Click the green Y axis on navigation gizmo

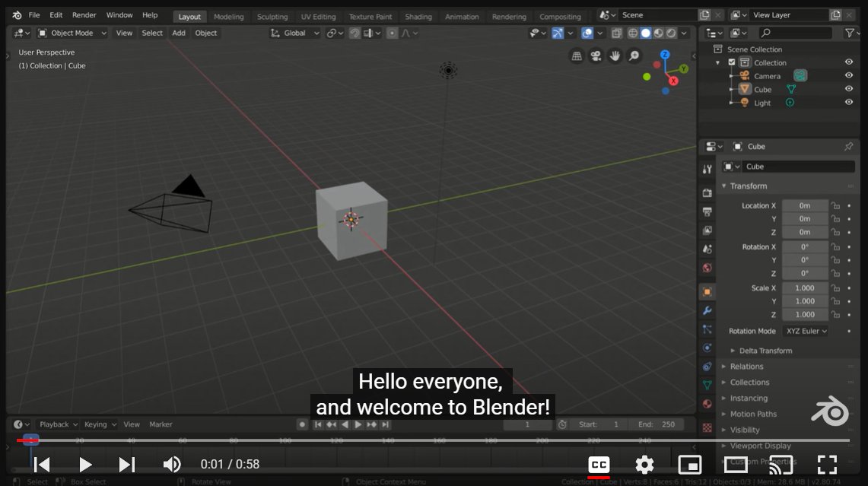[x=684, y=68]
